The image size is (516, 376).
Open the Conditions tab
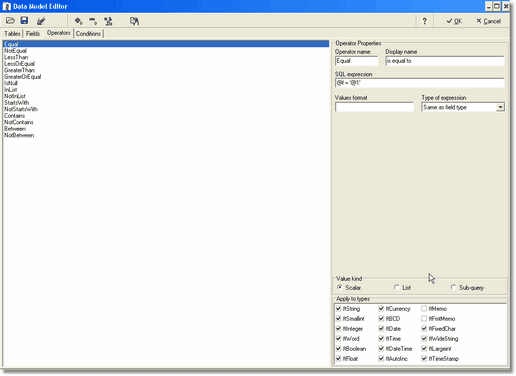88,34
